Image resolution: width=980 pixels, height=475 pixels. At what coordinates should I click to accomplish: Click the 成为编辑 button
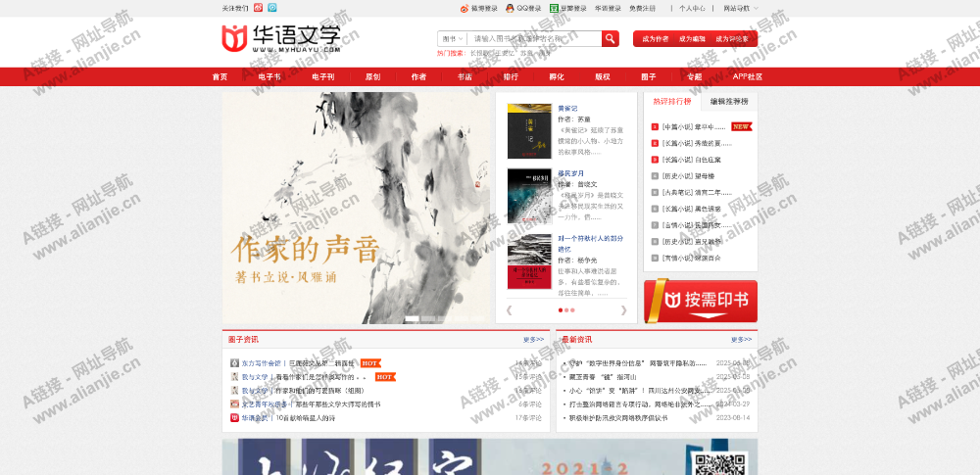pos(693,39)
